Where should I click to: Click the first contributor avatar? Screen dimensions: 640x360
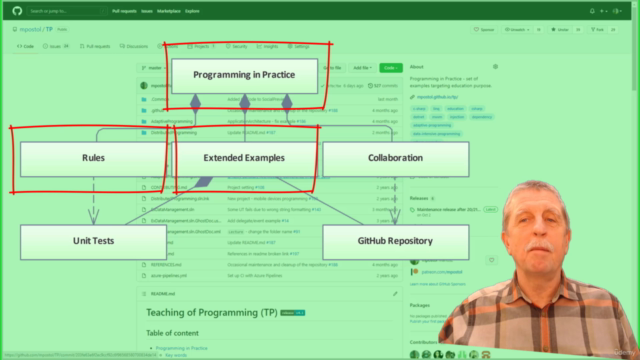(414, 354)
